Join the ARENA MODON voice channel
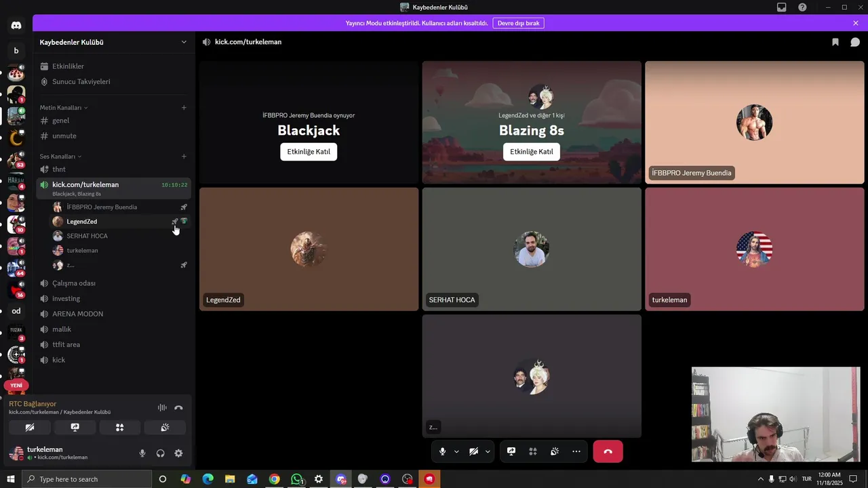Viewport: 868px width, 488px height. click(x=113, y=314)
